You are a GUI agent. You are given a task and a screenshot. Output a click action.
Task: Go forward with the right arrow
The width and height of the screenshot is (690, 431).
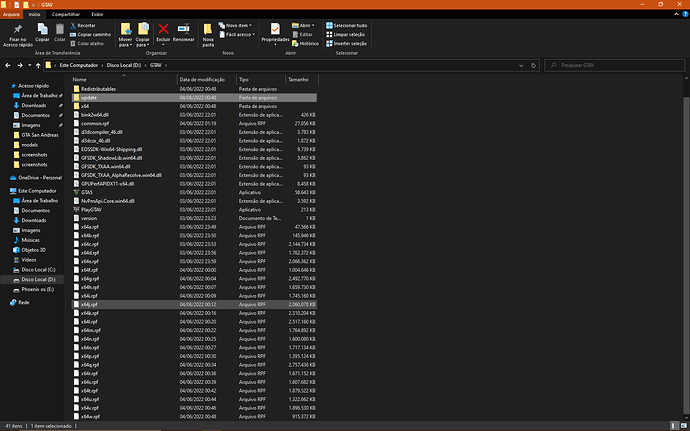(x=20, y=65)
